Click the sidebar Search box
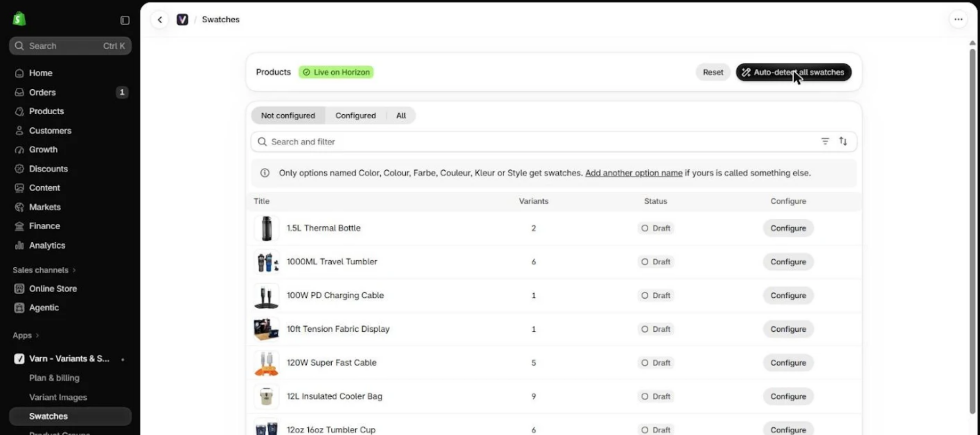 click(x=70, y=46)
